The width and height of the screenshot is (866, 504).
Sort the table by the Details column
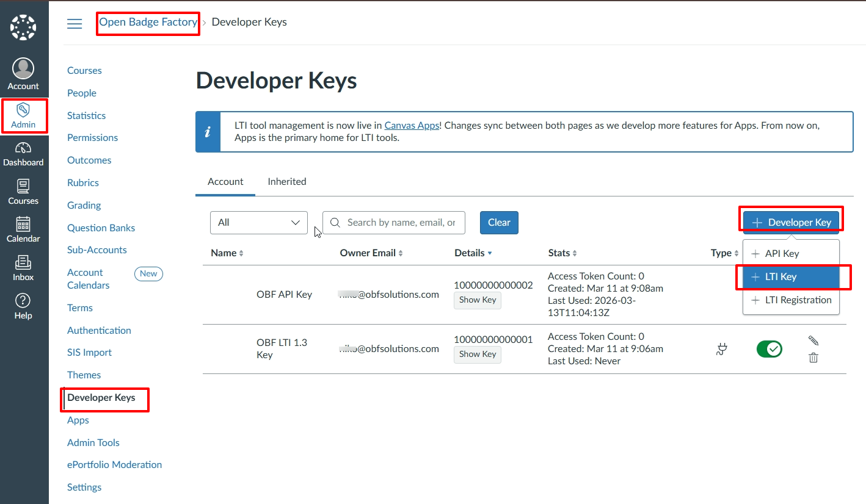point(473,253)
